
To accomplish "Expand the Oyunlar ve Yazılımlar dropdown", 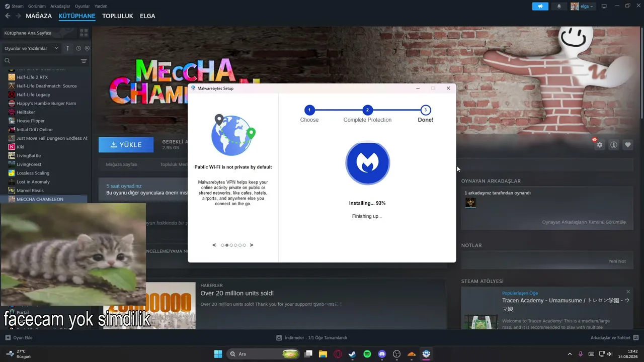I will point(32,48).
